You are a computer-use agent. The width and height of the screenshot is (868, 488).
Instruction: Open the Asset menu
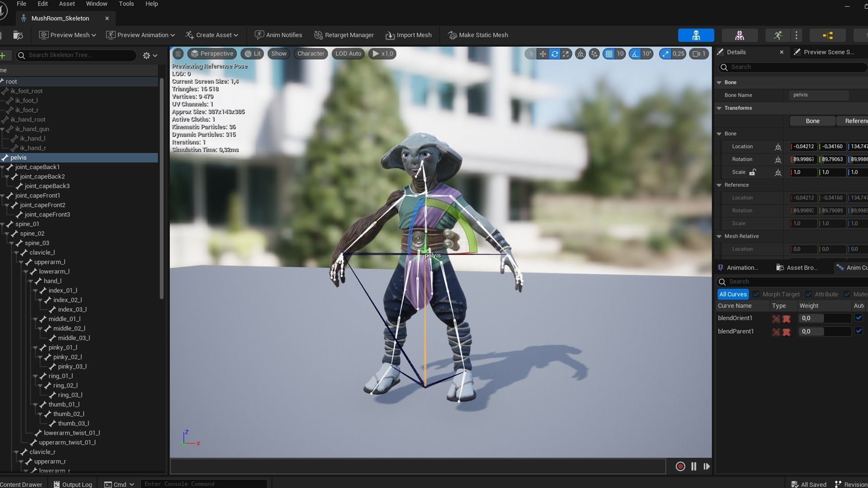click(x=67, y=4)
